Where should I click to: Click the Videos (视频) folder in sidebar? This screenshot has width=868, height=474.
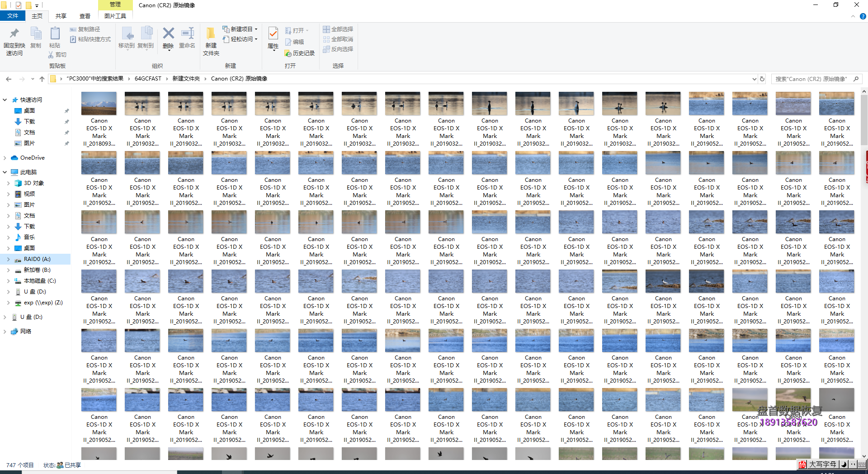tap(29, 194)
